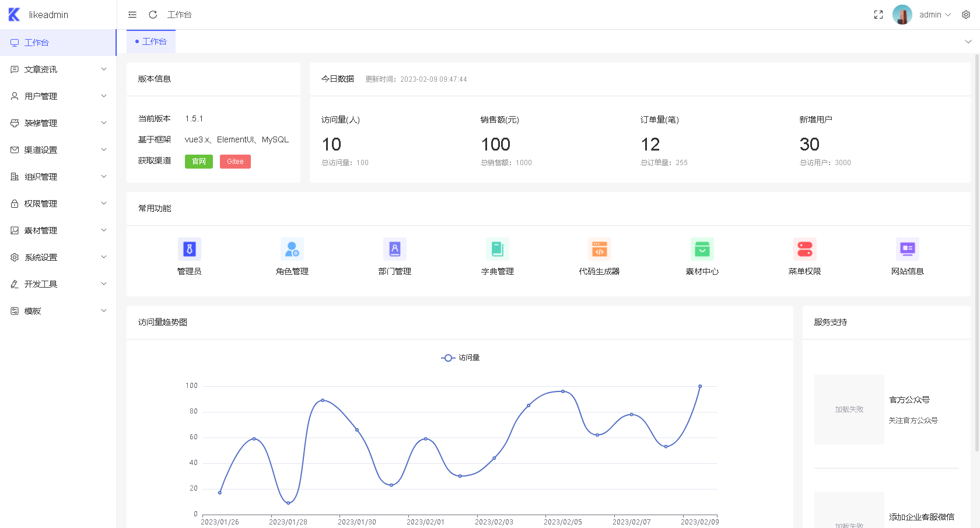The height and width of the screenshot is (528, 980).
Task: Open the 角色管理 shortcut icon
Action: pyautogui.click(x=292, y=249)
